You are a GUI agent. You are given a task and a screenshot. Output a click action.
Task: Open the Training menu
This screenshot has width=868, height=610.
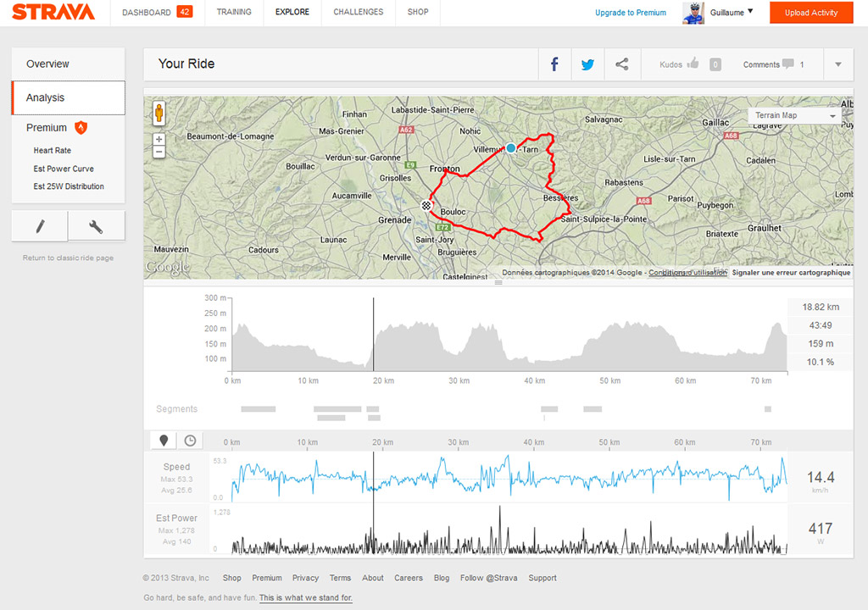pyautogui.click(x=234, y=12)
